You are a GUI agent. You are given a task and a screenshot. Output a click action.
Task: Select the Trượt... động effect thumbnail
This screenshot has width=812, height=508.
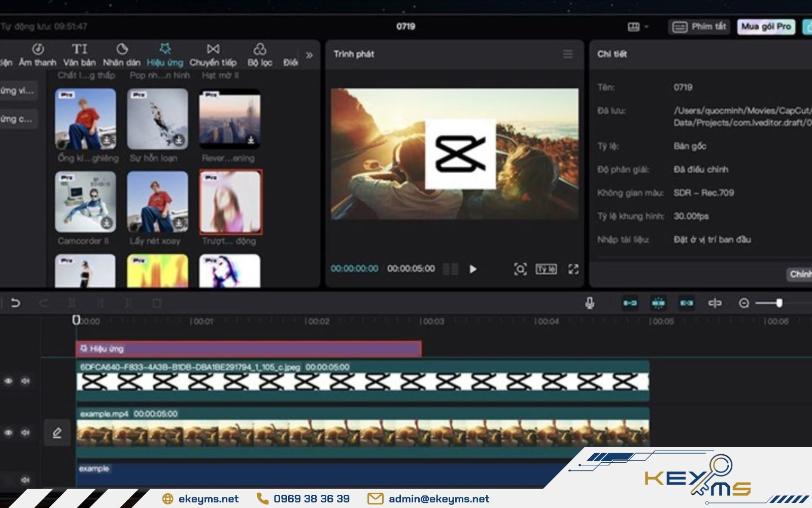coord(230,202)
